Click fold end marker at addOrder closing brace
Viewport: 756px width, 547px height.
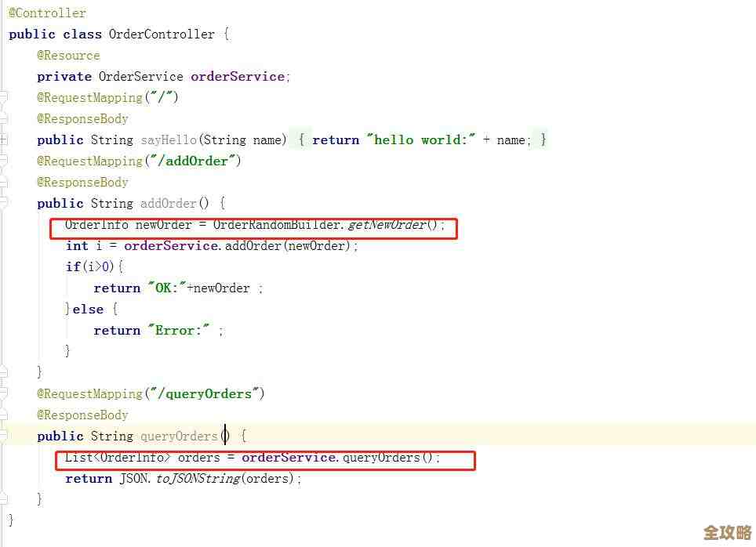pos(3,372)
